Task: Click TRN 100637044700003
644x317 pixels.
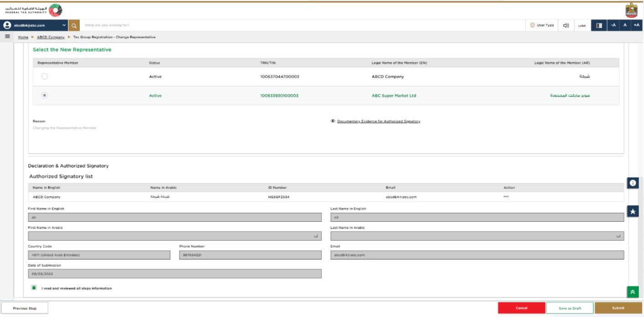Action: pyautogui.click(x=280, y=77)
